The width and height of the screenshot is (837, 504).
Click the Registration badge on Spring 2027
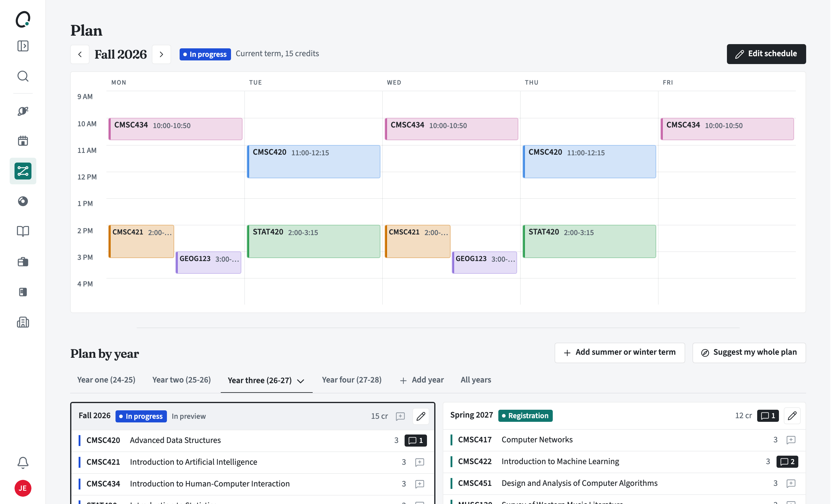point(525,415)
